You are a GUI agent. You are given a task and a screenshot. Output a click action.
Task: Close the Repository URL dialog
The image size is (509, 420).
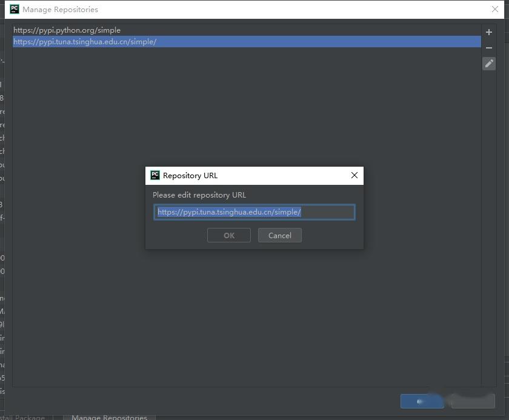(x=354, y=175)
